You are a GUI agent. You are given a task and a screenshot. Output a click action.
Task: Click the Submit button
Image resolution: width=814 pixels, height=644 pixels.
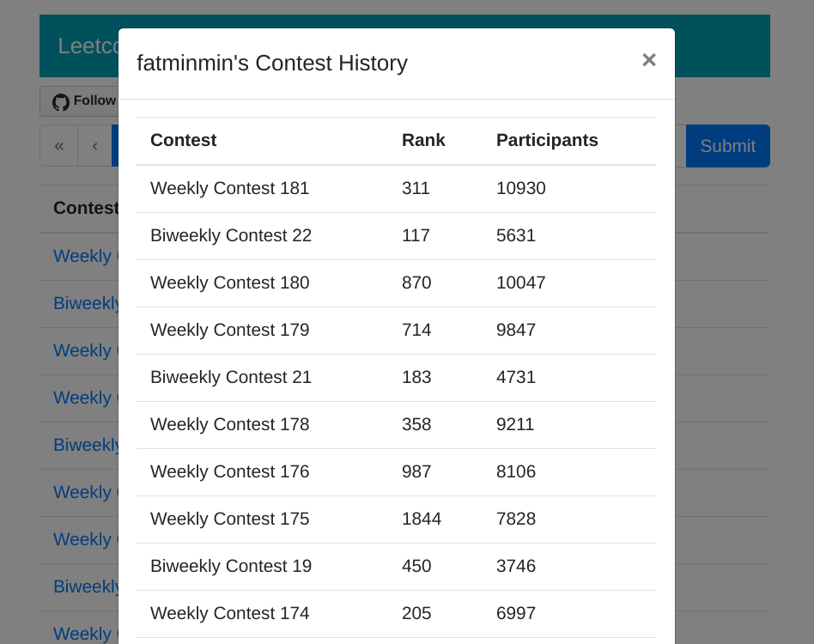pos(728,146)
